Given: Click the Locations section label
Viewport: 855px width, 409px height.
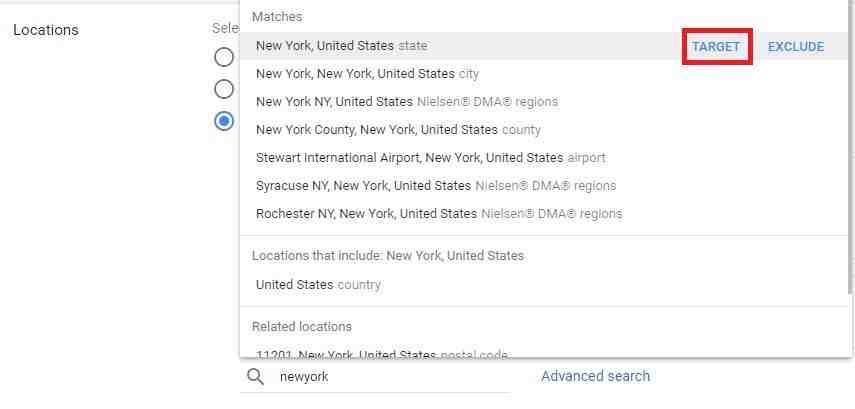Looking at the screenshot, I should [45, 30].
